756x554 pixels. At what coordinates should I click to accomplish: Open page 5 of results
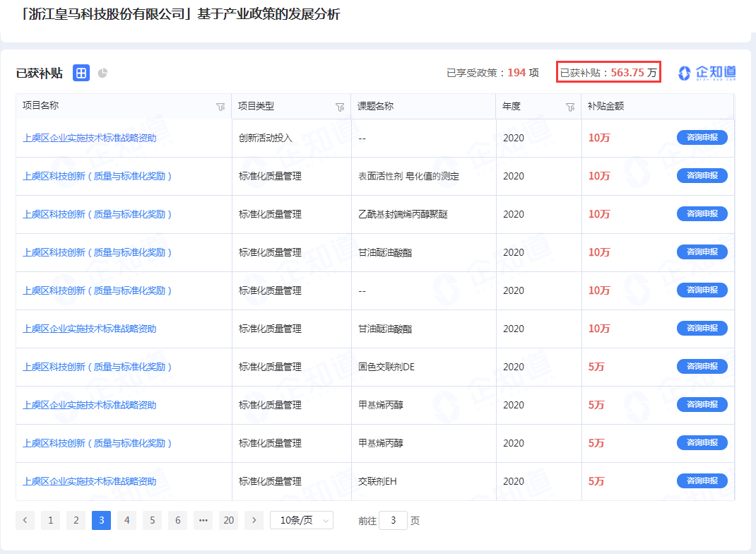(153, 520)
